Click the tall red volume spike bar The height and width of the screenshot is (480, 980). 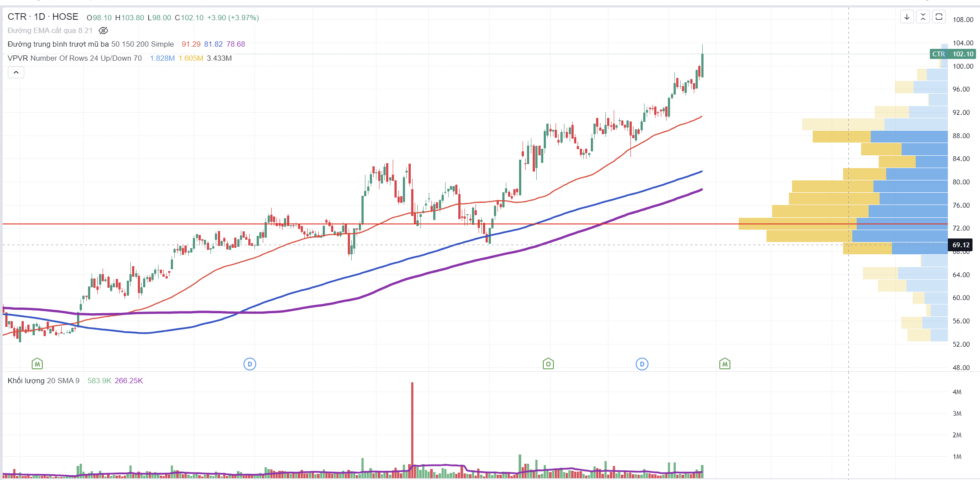click(x=413, y=422)
